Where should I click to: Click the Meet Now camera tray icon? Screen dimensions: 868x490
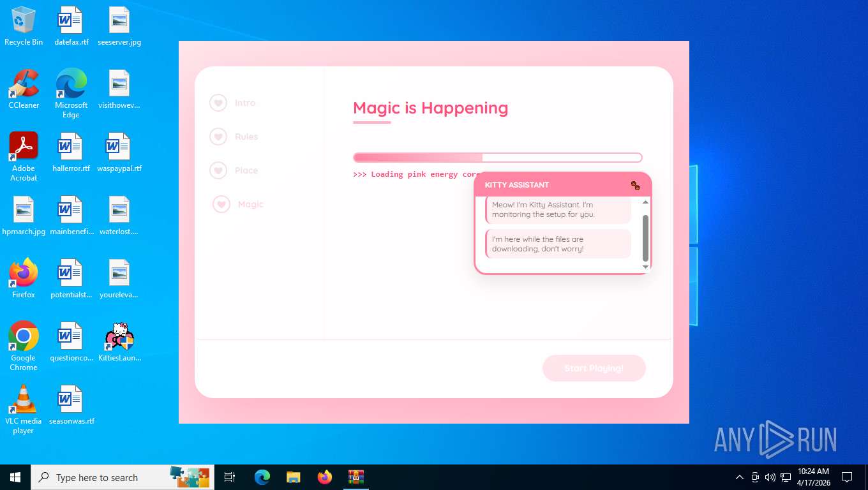click(x=755, y=477)
